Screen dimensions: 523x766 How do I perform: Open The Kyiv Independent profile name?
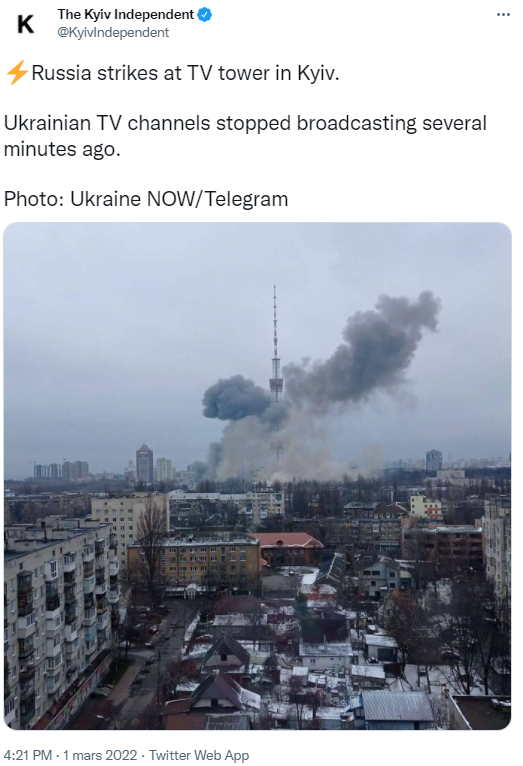coord(126,15)
